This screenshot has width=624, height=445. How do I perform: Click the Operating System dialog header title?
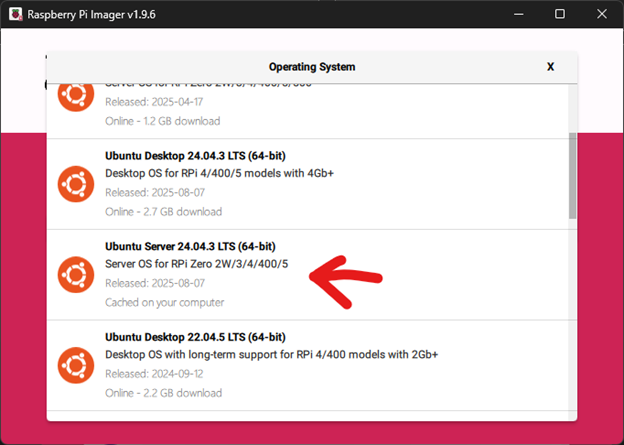pos(312,67)
